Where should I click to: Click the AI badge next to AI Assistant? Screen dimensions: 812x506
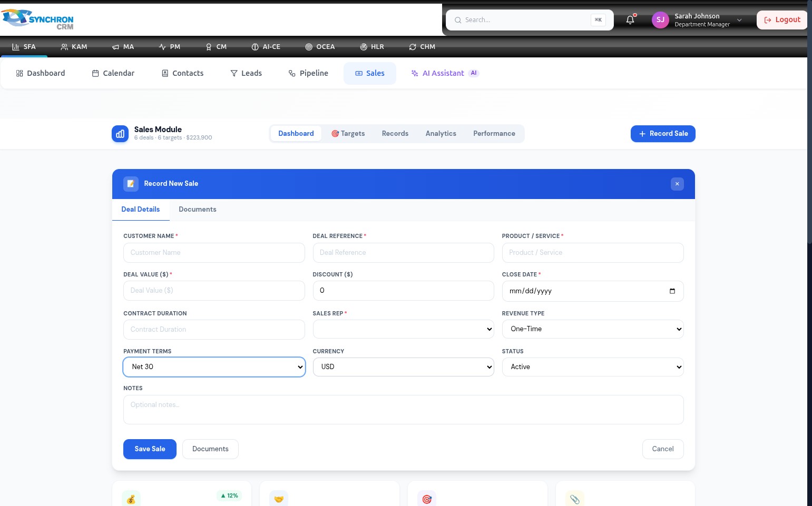474,73
